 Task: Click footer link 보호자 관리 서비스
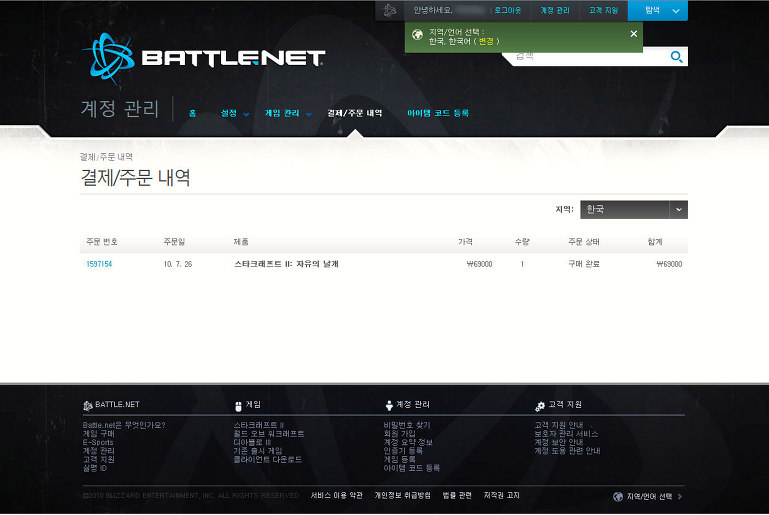coord(566,434)
